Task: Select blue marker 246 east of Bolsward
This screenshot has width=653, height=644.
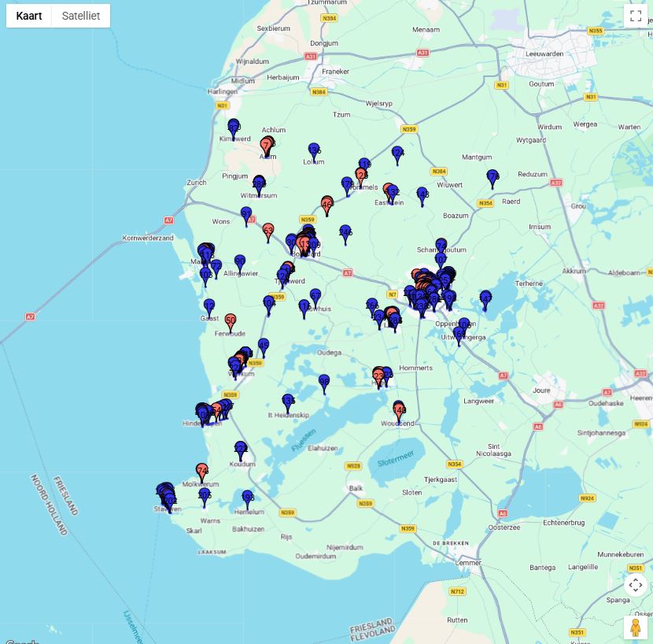Action: 345,232
